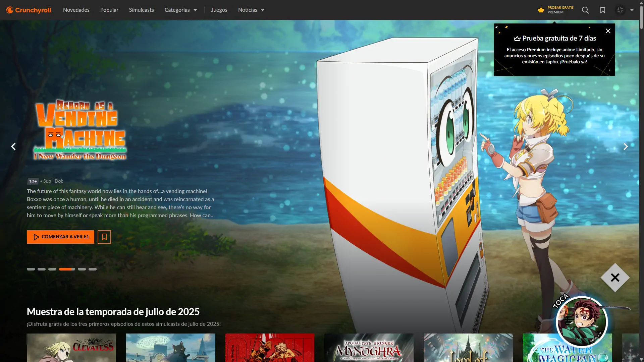Select the sixth carousel indicator
This screenshot has width=644, height=362.
93,269
